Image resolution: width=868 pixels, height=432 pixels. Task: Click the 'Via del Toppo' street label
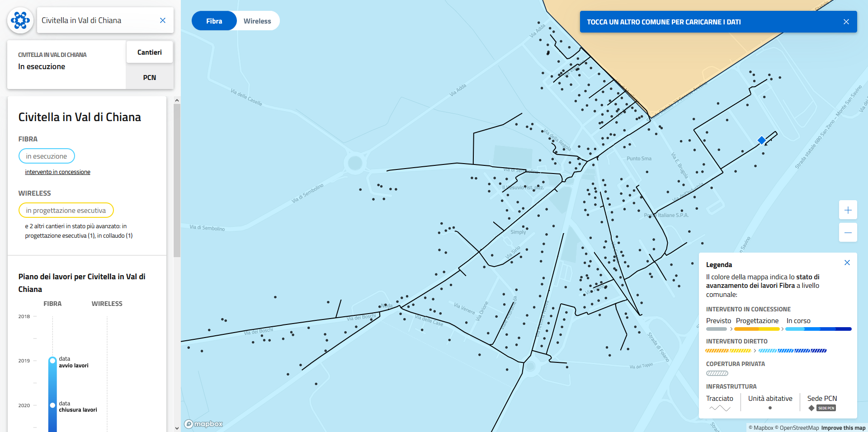[x=642, y=366]
